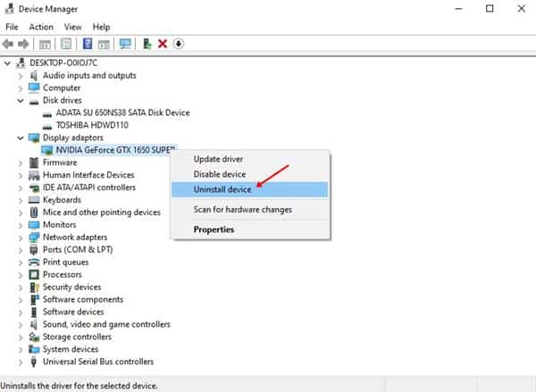Open the File menu
Viewport: 536px width, 392px height.
pos(12,27)
